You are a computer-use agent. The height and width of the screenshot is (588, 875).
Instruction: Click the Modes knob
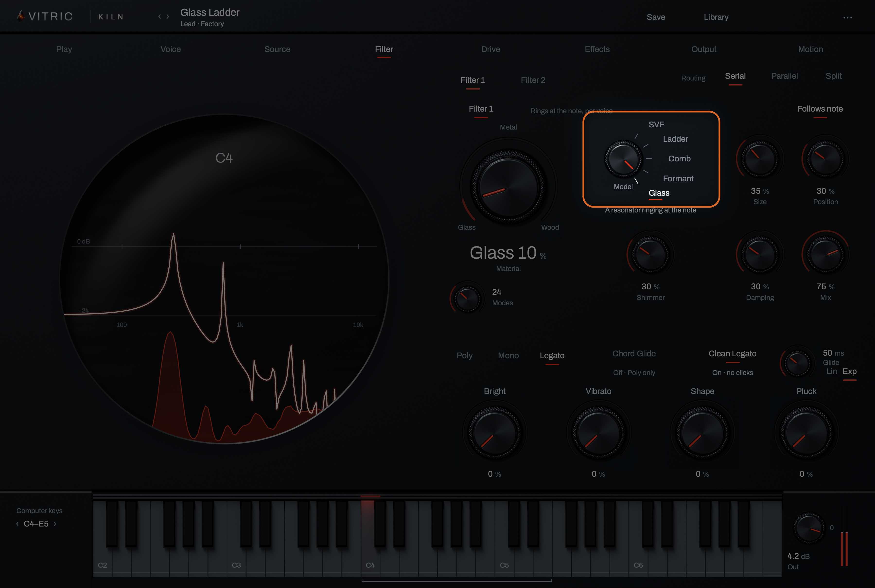pyautogui.click(x=467, y=298)
